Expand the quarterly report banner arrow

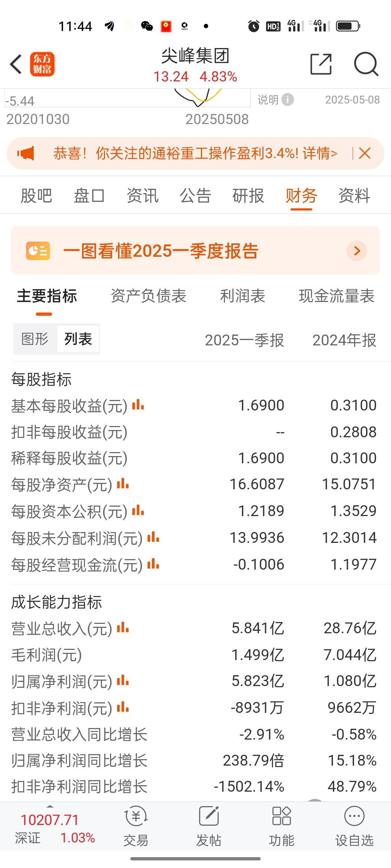[357, 251]
